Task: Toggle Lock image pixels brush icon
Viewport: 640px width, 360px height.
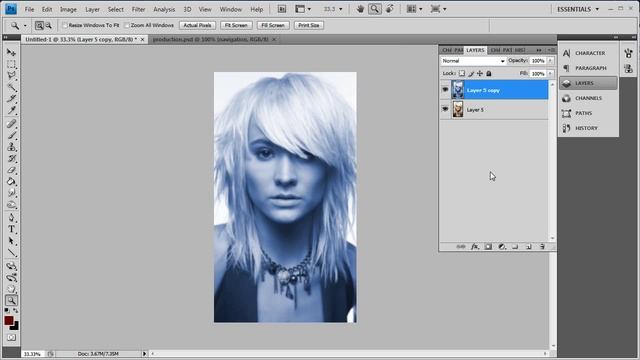Action: [x=471, y=73]
